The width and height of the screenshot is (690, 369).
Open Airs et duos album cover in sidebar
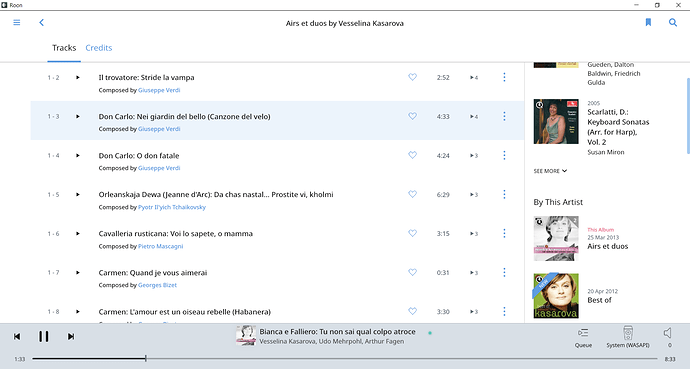pyautogui.click(x=556, y=238)
